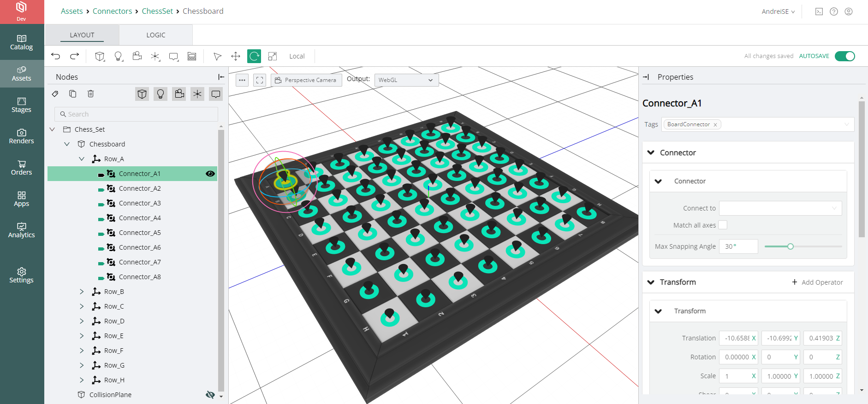Open Analytics in left sidebar
This screenshot has width=868, height=404.
22,230
